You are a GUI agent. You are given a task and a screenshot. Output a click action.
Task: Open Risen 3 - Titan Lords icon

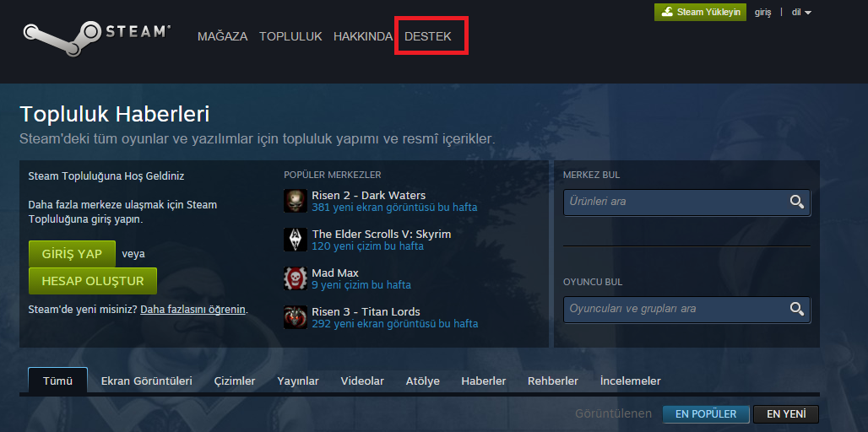coord(295,317)
